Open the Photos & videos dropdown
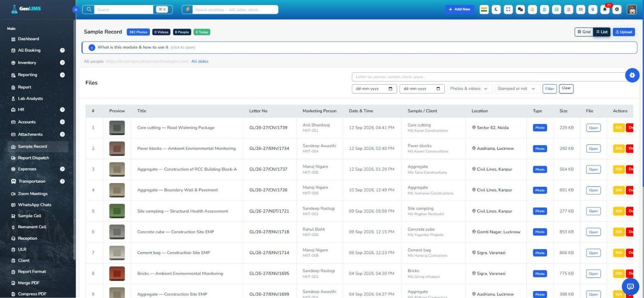 [x=470, y=89]
